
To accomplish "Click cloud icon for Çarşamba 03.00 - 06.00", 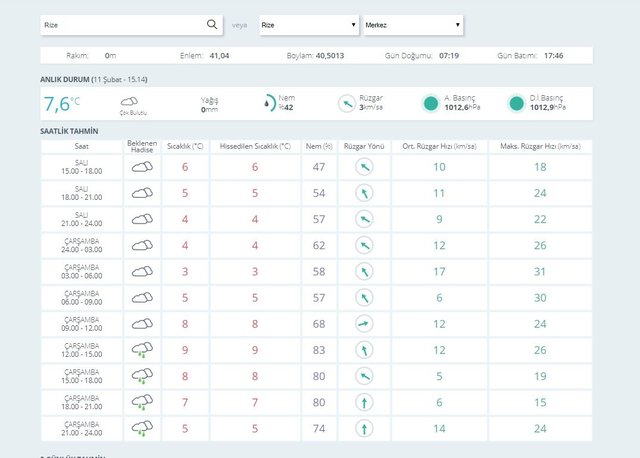I will pyautogui.click(x=142, y=271).
